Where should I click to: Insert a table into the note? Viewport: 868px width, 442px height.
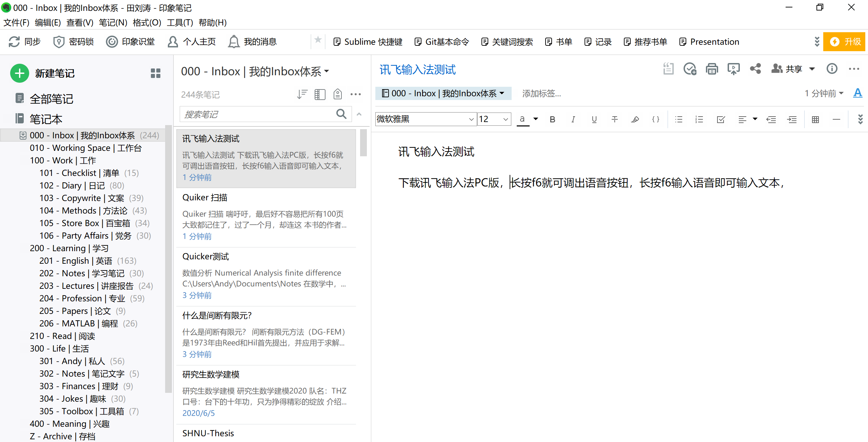[815, 119]
